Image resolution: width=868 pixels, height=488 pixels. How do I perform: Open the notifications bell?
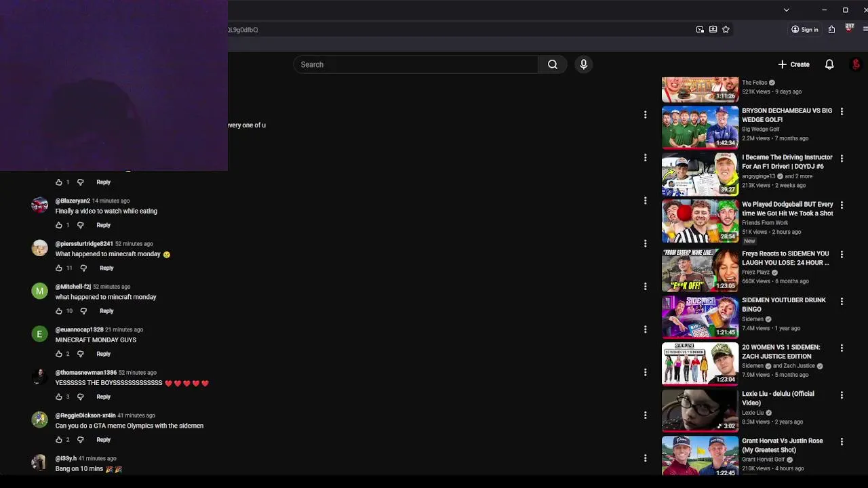[x=829, y=64]
